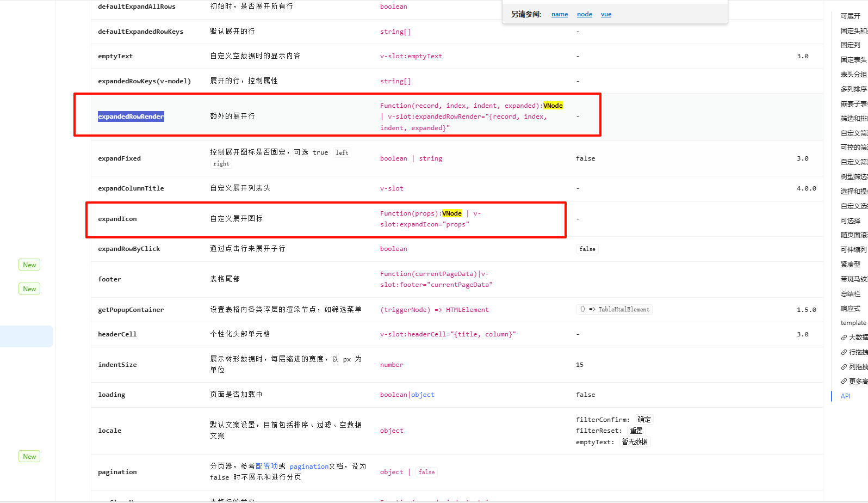Open the 'node' see-also link
The width and height of the screenshot is (868, 503).
click(585, 14)
